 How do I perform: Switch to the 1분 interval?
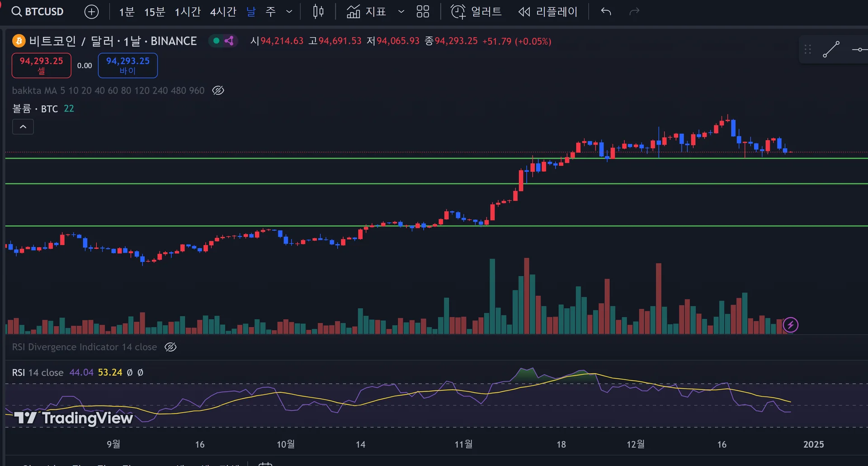127,12
